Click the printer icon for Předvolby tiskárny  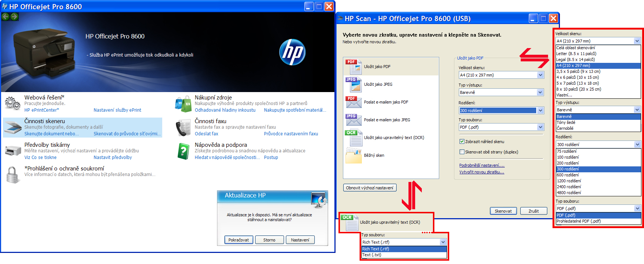point(13,151)
